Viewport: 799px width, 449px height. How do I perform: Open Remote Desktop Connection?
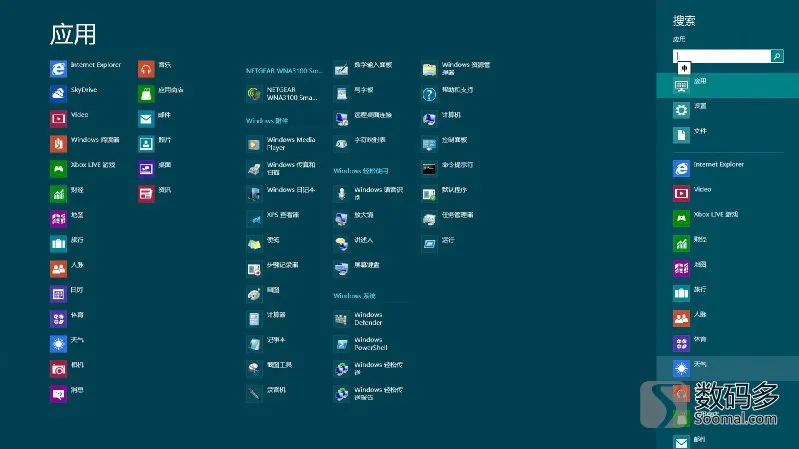pyautogui.click(x=363, y=119)
